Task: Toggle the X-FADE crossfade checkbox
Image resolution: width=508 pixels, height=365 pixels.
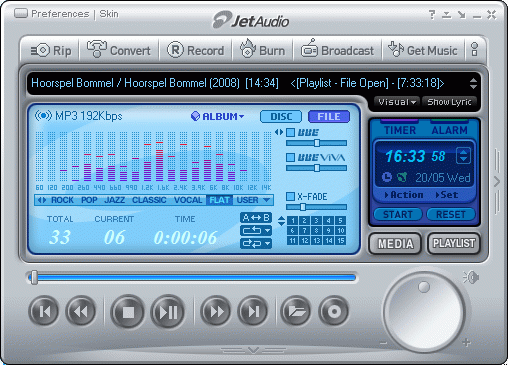Action: pos(291,196)
